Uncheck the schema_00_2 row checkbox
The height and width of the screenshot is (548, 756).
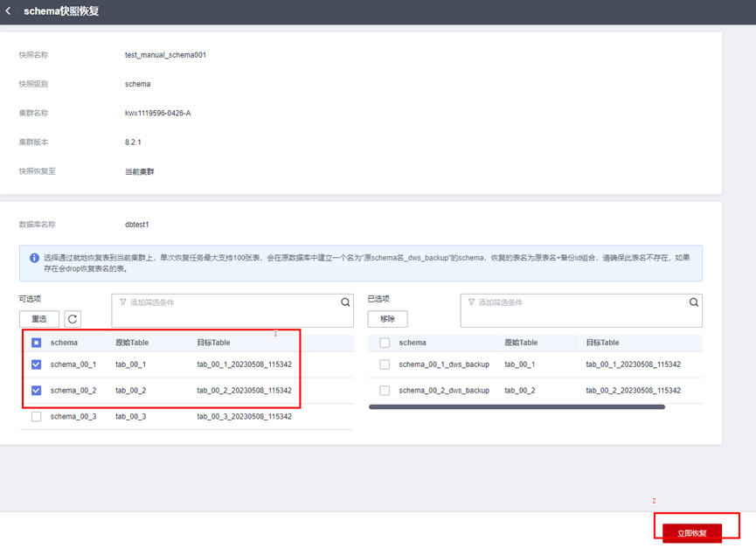point(36,391)
